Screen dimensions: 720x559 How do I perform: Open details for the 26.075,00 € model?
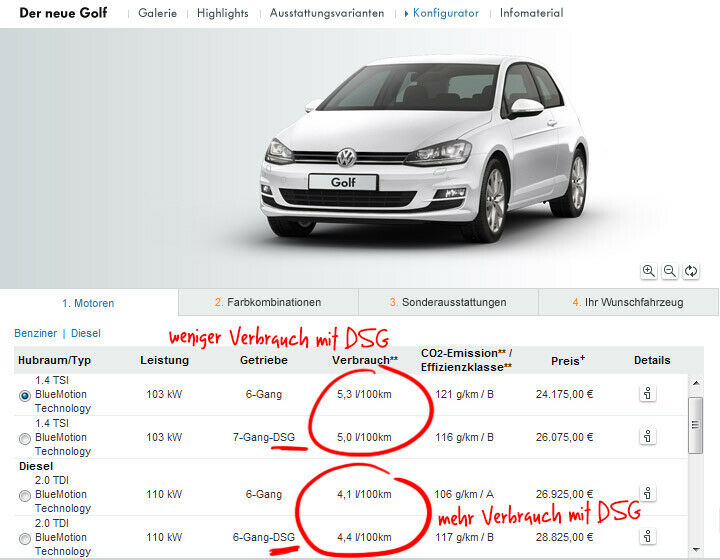click(647, 437)
